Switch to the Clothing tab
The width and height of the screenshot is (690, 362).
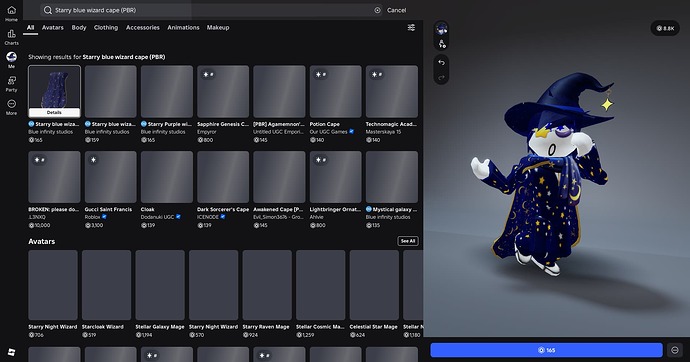[x=106, y=27]
